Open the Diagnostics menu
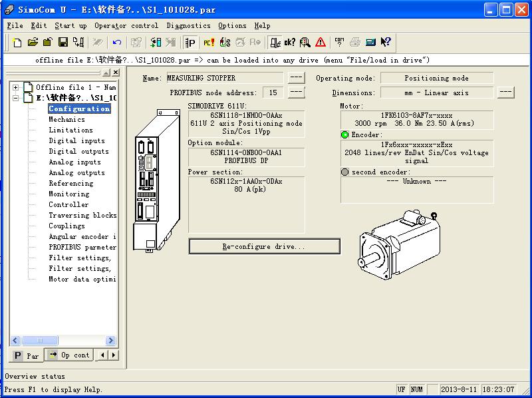This screenshot has height=398, width=532. coord(188,26)
